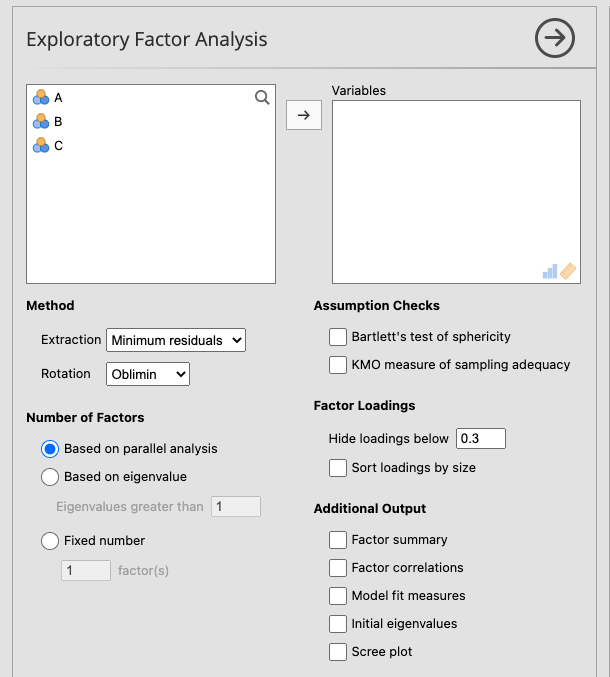Select the nominal icon for variable B
Screen dimensions: 610x677
click(x=41, y=121)
